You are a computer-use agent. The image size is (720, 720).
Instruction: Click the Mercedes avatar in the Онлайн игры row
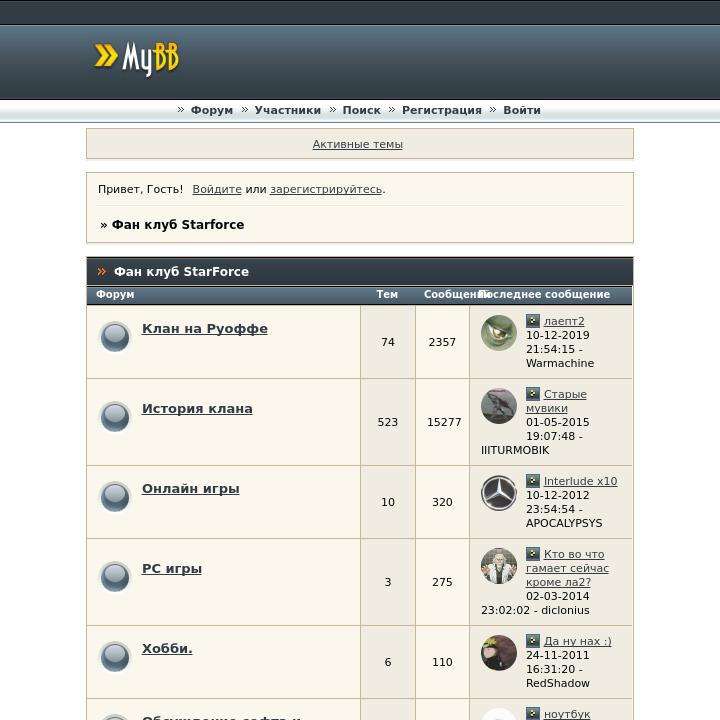(x=499, y=493)
